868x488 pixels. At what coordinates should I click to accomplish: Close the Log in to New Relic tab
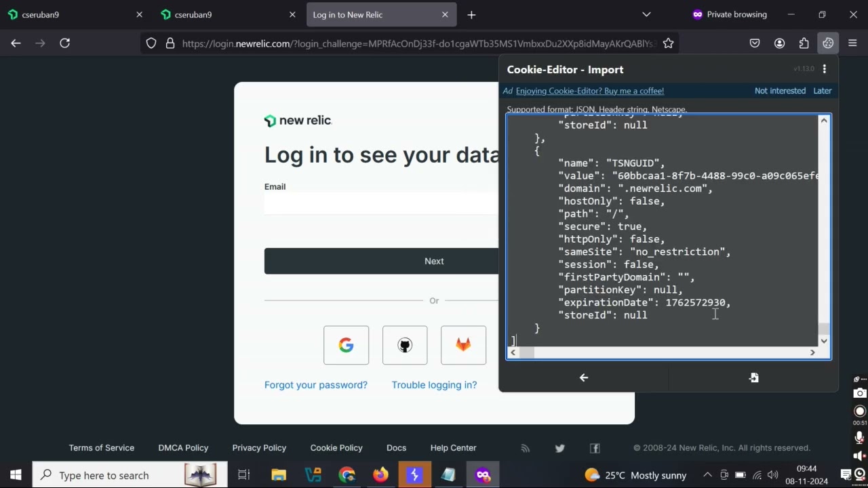445,14
